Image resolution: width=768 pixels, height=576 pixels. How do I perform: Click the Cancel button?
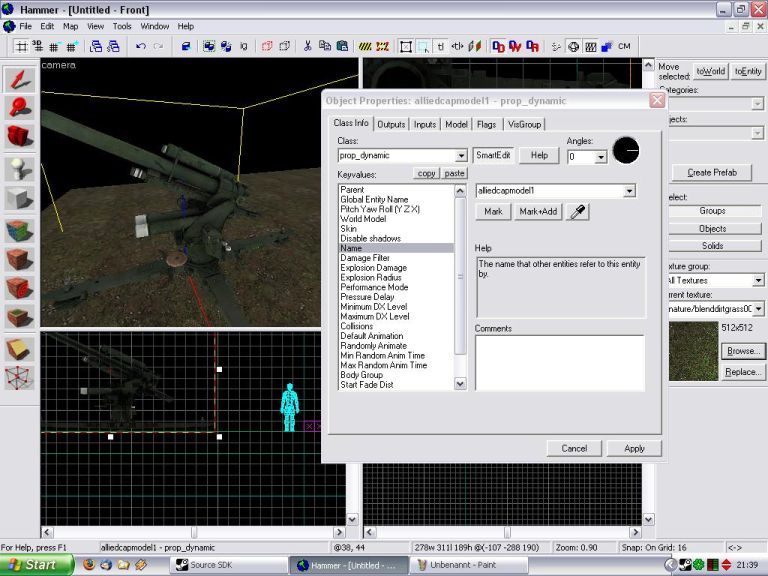coord(574,449)
